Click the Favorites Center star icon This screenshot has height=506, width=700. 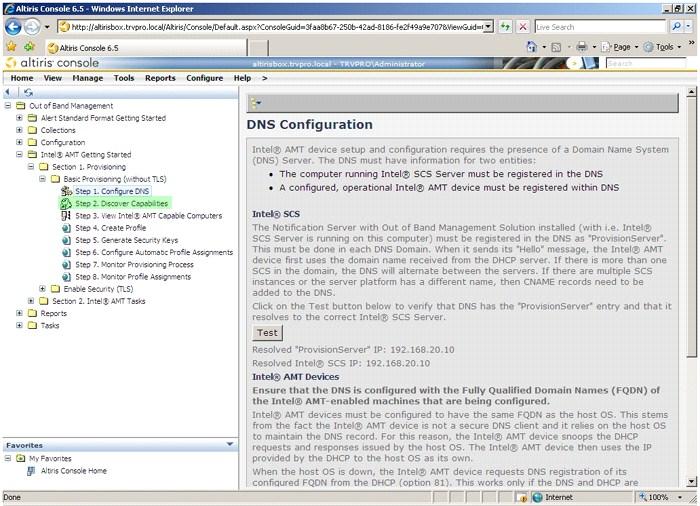pos(12,46)
